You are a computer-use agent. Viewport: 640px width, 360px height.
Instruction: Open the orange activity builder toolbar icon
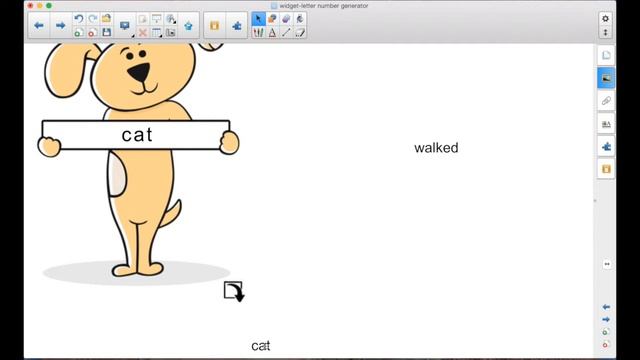coord(214,26)
